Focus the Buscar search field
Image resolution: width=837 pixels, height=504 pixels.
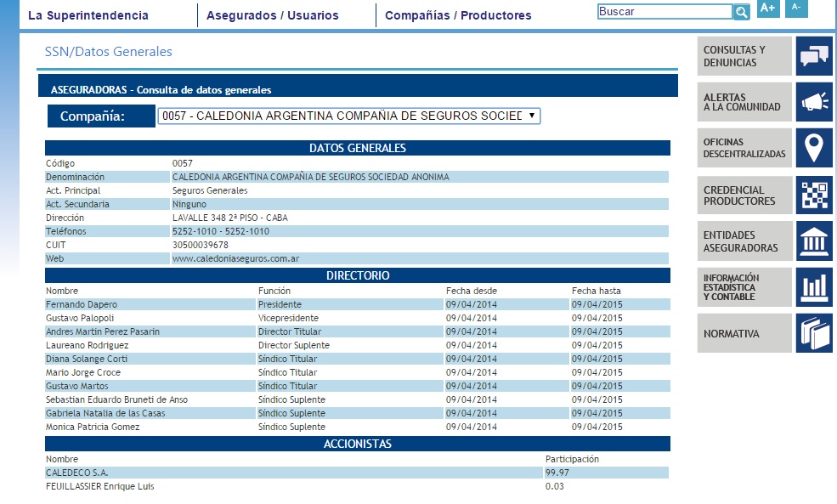pyautogui.click(x=665, y=12)
